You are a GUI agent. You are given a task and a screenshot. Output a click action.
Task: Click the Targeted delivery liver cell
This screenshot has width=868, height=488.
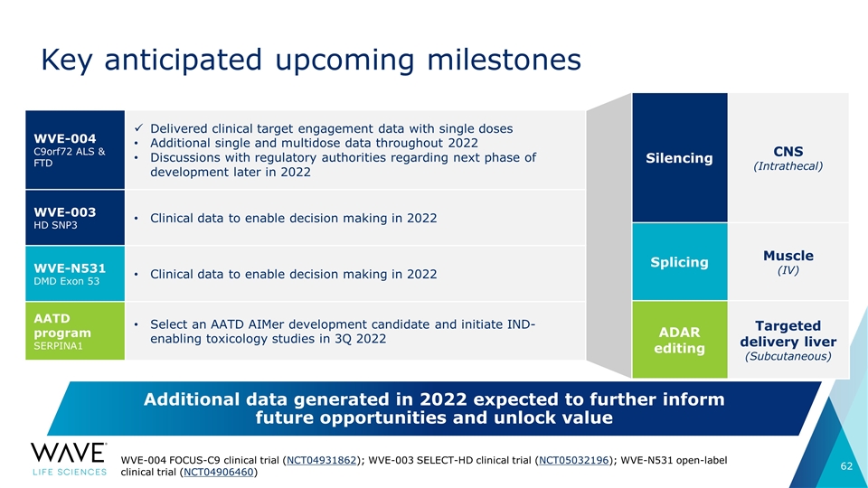click(x=788, y=340)
